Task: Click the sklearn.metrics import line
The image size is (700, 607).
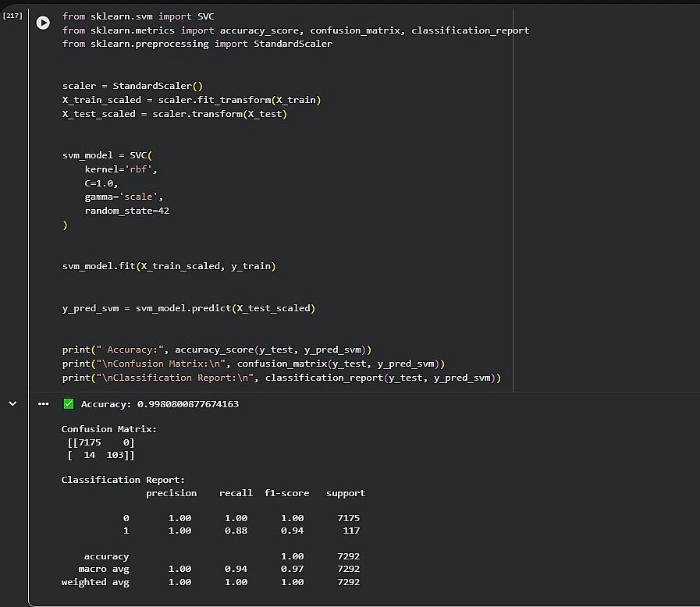Action: click(295, 30)
